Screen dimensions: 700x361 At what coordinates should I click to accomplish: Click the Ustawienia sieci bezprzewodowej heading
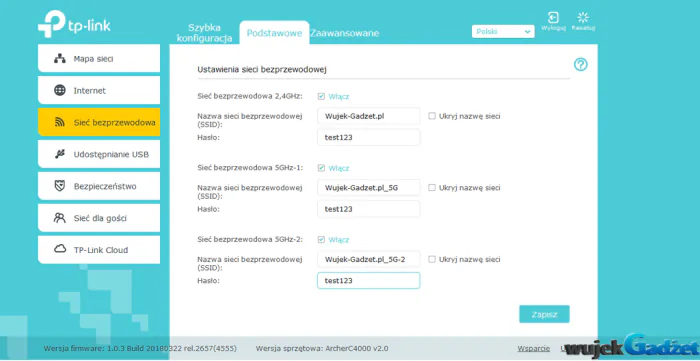point(262,70)
